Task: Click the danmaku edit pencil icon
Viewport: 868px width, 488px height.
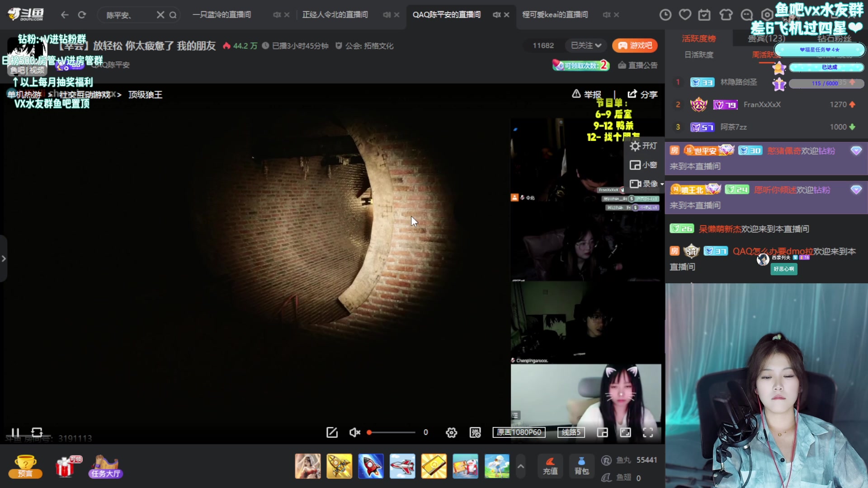Action: 332,432
